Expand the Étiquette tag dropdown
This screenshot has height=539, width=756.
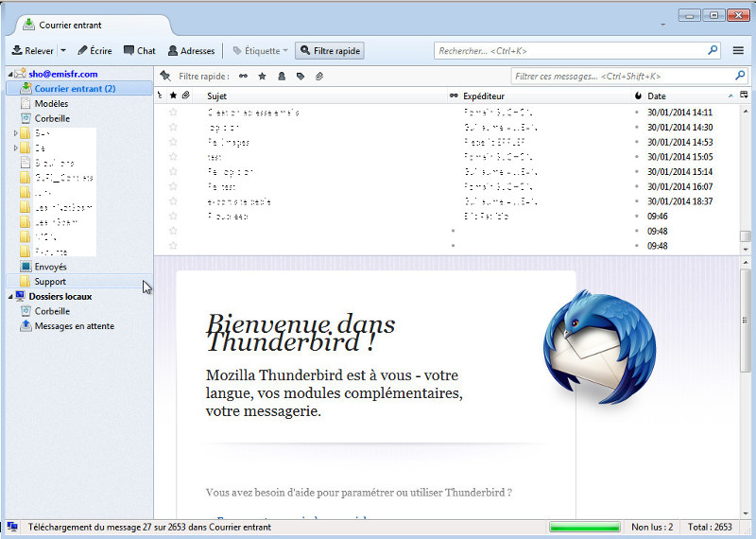coord(260,50)
